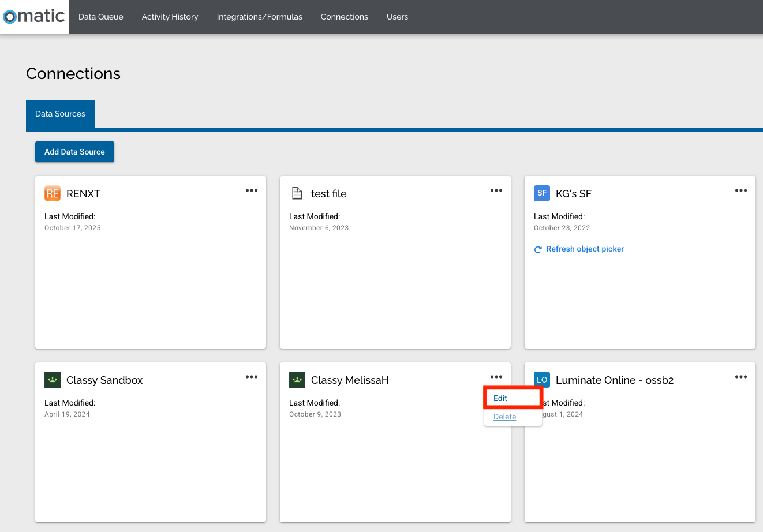Click the April 19, 2024 date
The width and height of the screenshot is (763, 532).
coord(67,414)
